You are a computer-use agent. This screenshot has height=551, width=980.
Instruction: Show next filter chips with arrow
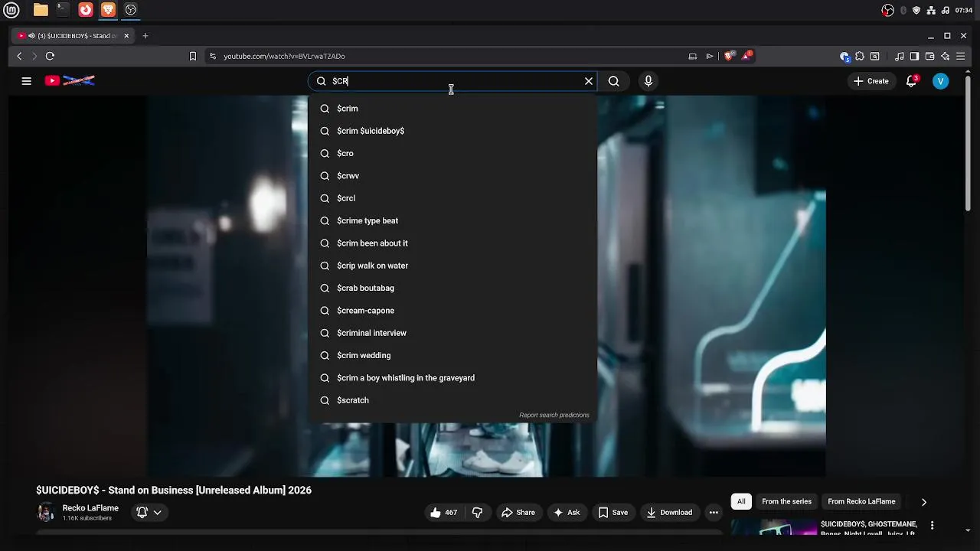pyautogui.click(x=924, y=502)
